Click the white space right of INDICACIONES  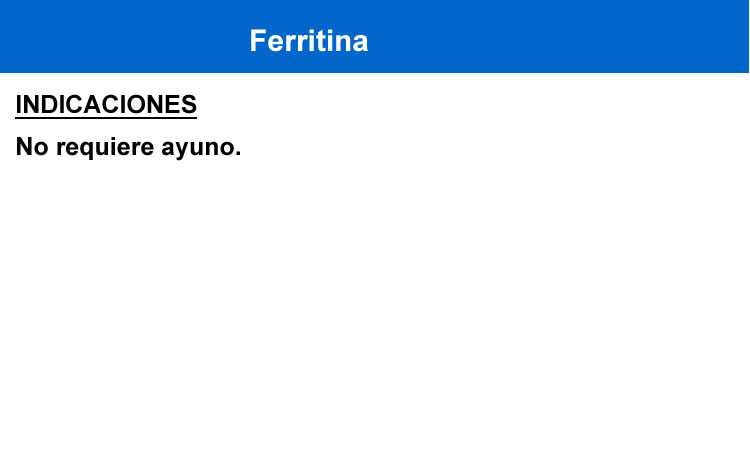pos(450,105)
